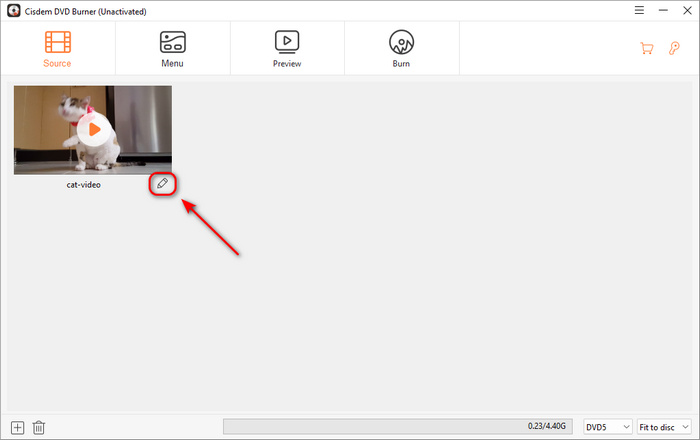
Task: Close the Cisdem DVD Burner window
Action: 687,10
